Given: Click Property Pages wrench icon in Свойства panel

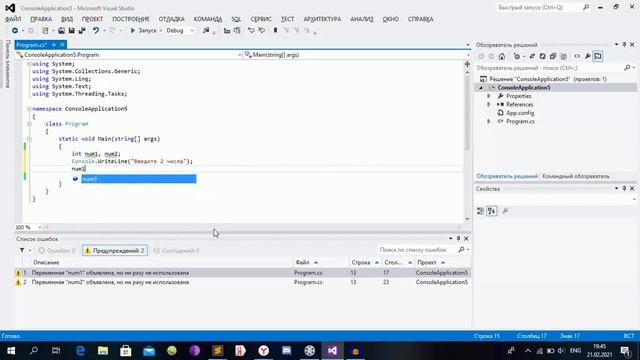Looking at the screenshot, I should pos(505,211).
